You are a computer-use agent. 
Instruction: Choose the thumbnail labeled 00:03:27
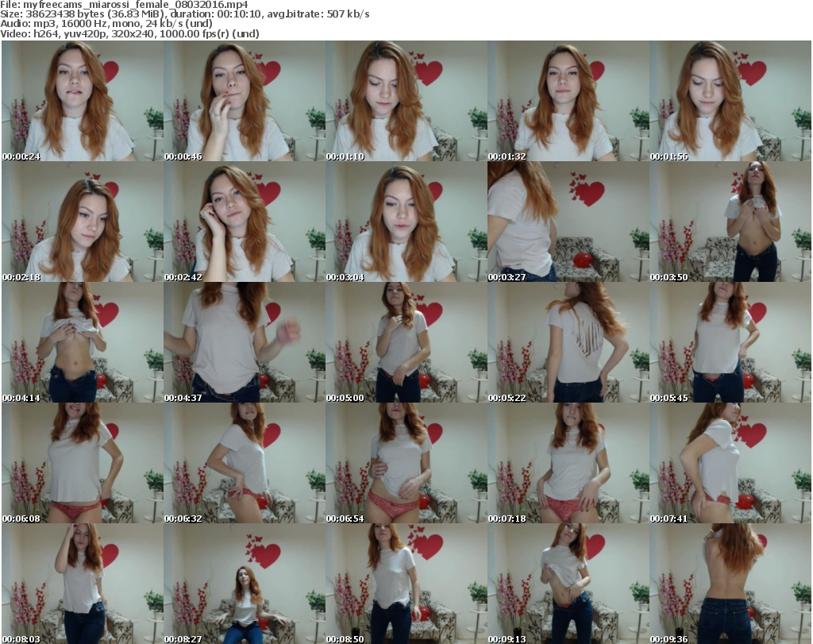568,222
